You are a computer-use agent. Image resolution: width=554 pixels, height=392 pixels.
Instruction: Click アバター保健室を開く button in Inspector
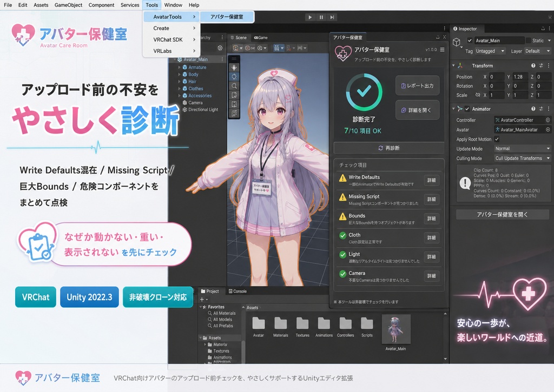(502, 214)
